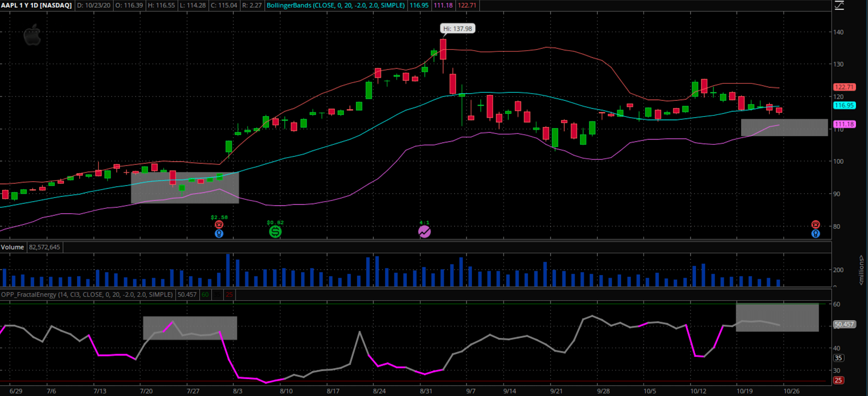868x396 pixels.
Task: Select the low value L: 114.28
Action: click(x=193, y=5)
